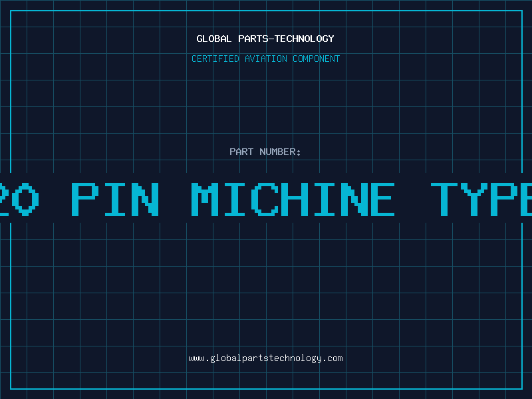The height and width of the screenshot is (399, 532).
Task: Click the 'GLOBAL PARTS-TECHNOLOGY' heading
Action: [265, 39]
